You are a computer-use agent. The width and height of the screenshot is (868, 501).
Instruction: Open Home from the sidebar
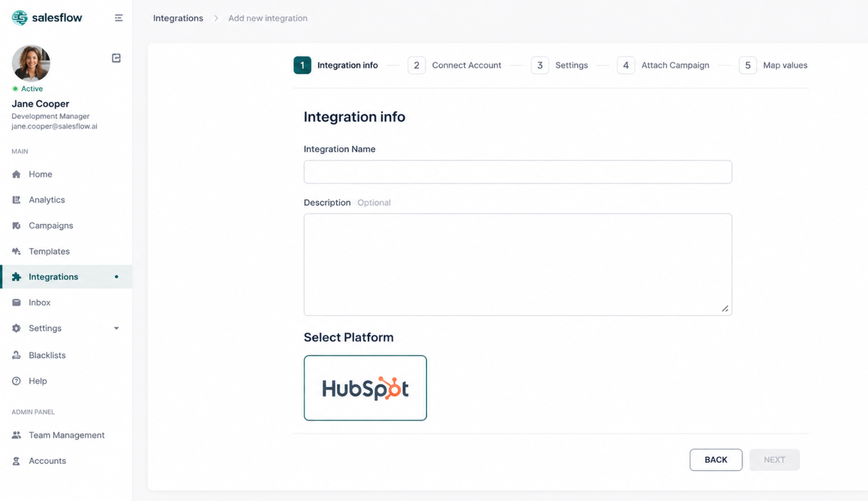click(x=66, y=174)
